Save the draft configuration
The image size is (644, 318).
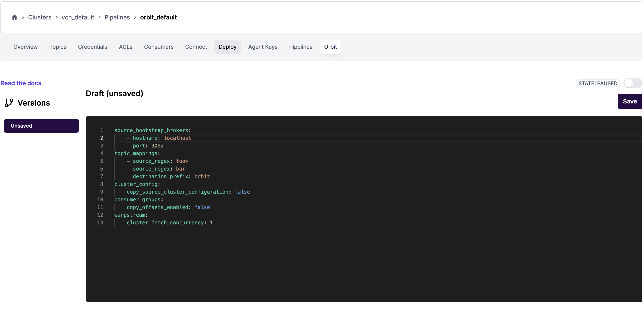point(629,102)
